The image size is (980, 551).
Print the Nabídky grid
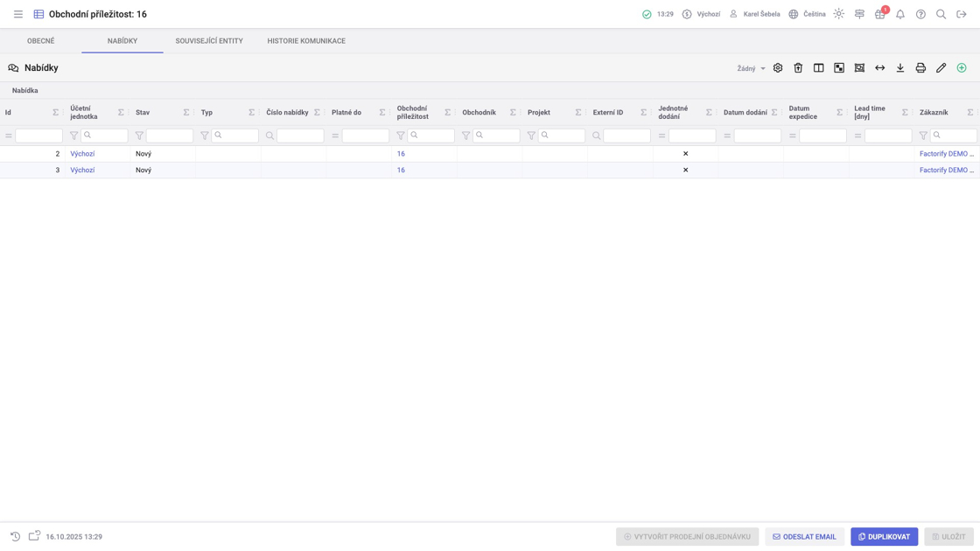pyautogui.click(x=920, y=67)
